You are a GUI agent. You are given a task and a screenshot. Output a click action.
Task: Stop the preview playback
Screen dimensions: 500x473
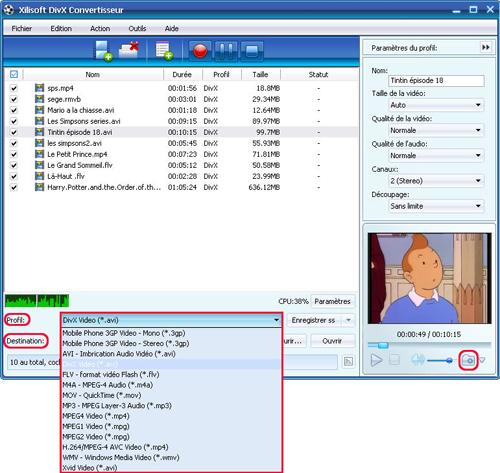click(394, 360)
